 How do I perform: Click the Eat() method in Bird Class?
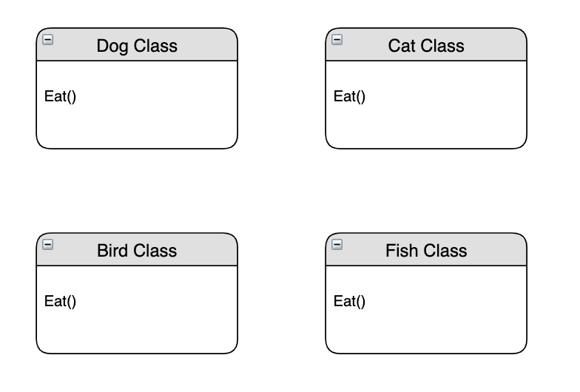61,301
